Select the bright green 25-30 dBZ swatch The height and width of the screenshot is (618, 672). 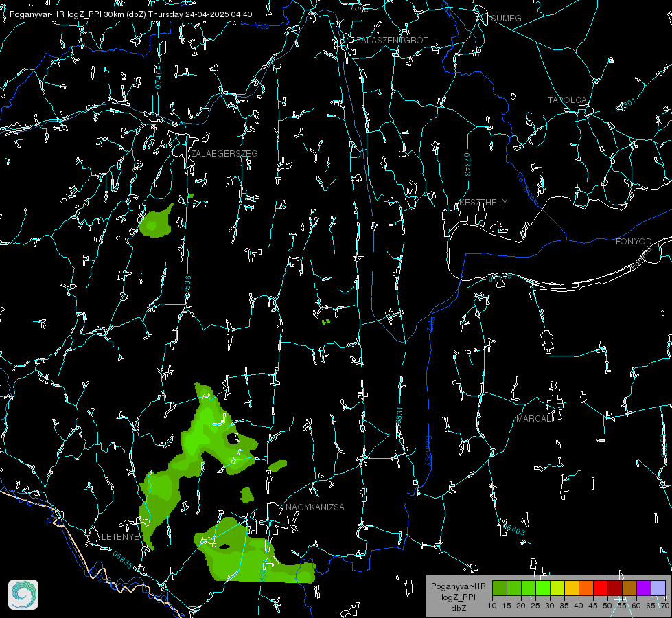[x=543, y=588]
